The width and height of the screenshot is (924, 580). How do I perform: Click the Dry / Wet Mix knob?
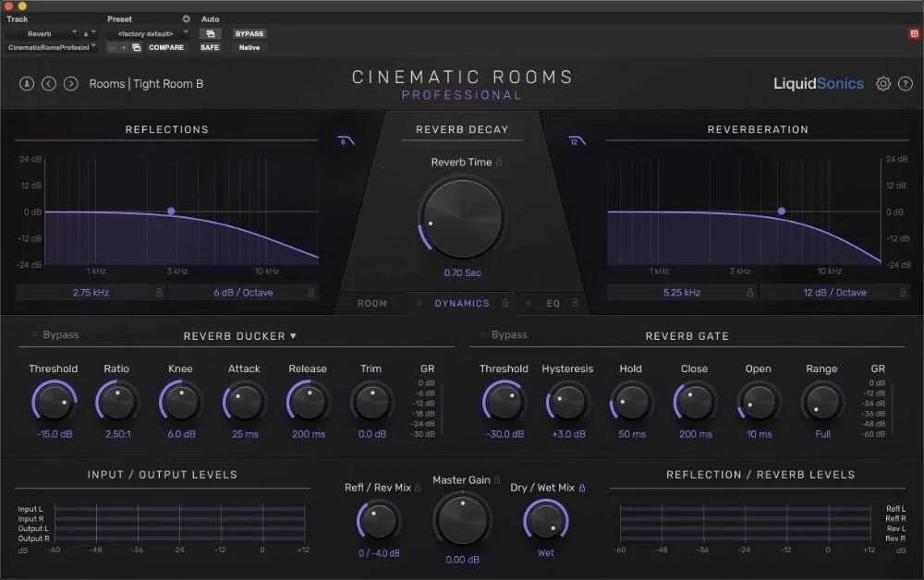546,521
